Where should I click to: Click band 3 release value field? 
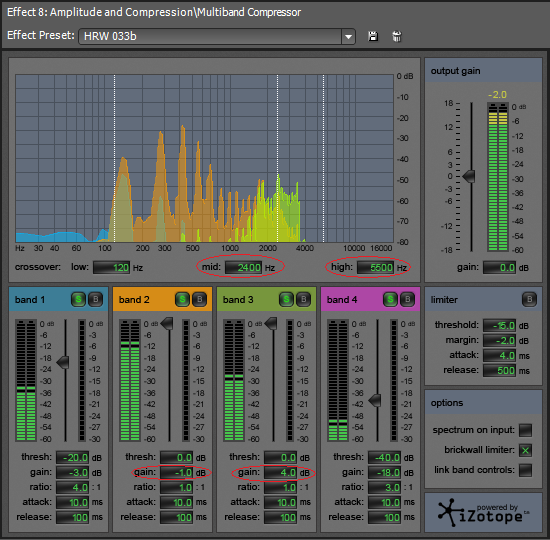(x=280, y=517)
